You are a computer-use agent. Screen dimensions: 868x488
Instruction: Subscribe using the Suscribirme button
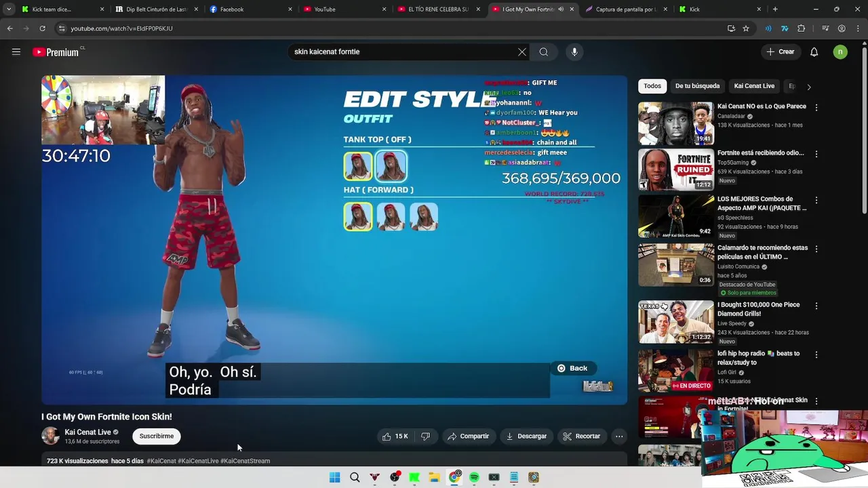157,436
